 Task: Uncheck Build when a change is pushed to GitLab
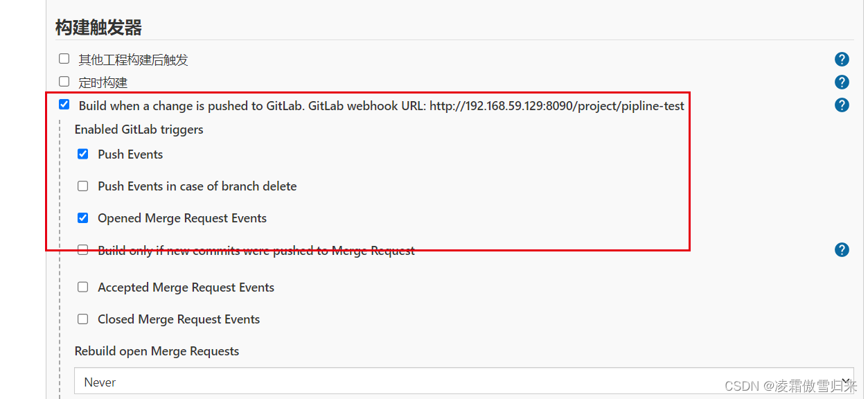(64, 105)
